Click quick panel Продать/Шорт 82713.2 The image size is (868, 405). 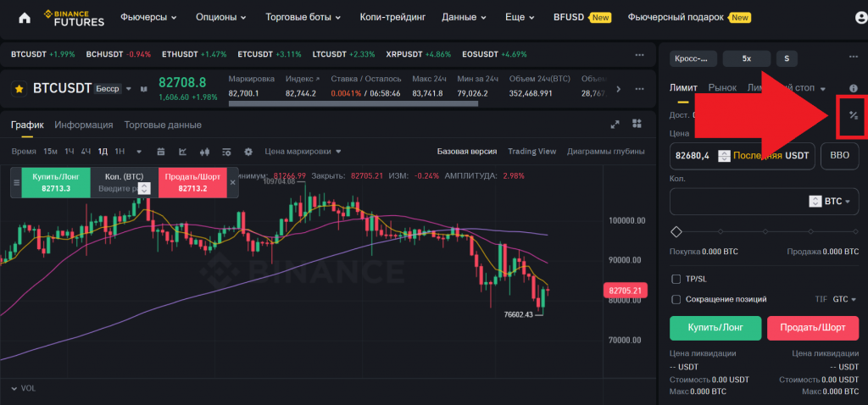coord(193,182)
